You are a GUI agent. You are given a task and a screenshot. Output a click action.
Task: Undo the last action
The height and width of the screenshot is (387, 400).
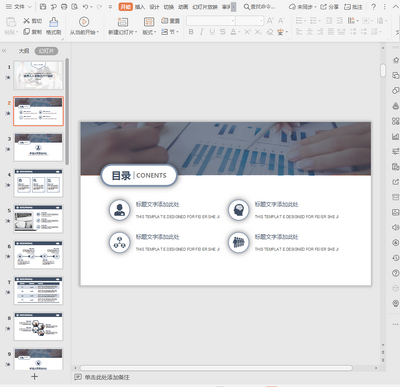[x=85, y=6]
